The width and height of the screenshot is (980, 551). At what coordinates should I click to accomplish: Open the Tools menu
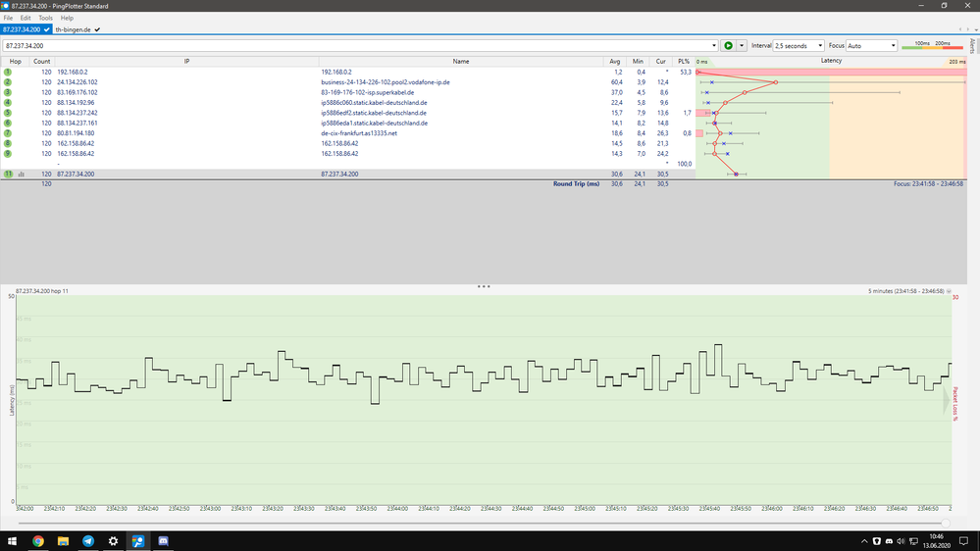pos(45,18)
